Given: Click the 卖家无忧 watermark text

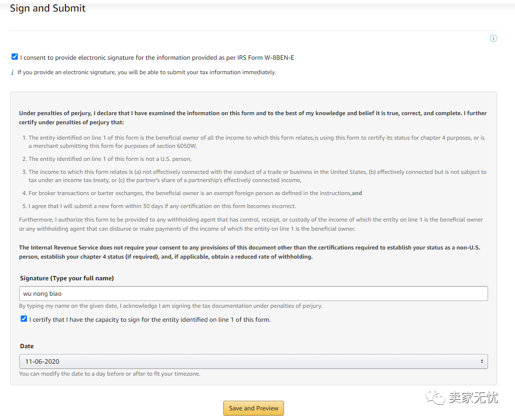Looking at the screenshot, I should tap(473, 398).
